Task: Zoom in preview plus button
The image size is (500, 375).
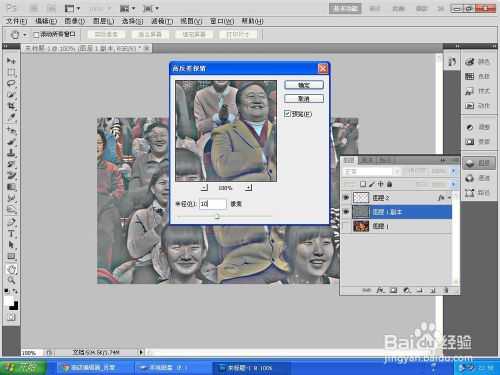Action: [x=248, y=188]
